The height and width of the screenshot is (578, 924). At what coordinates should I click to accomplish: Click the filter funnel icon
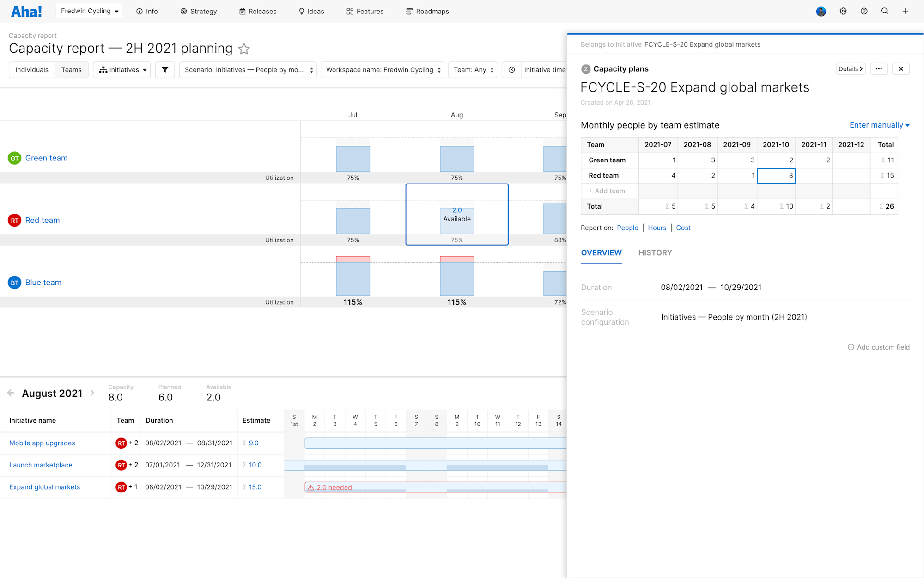coord(165,70)
